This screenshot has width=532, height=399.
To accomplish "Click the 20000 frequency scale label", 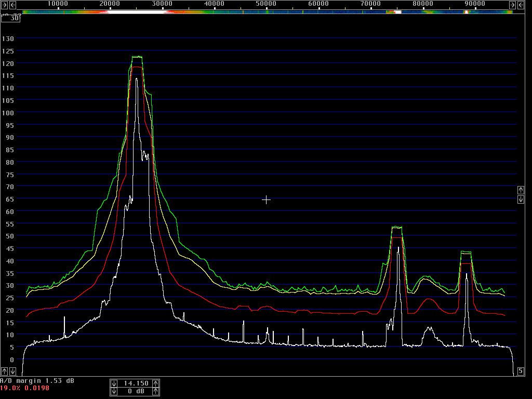I will [110, 4].
